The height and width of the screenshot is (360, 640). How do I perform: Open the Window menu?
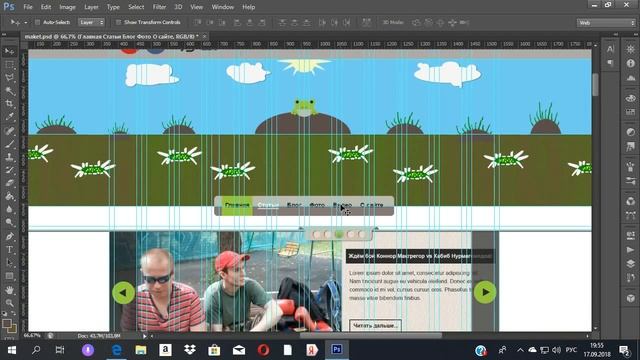click(223, 7)
